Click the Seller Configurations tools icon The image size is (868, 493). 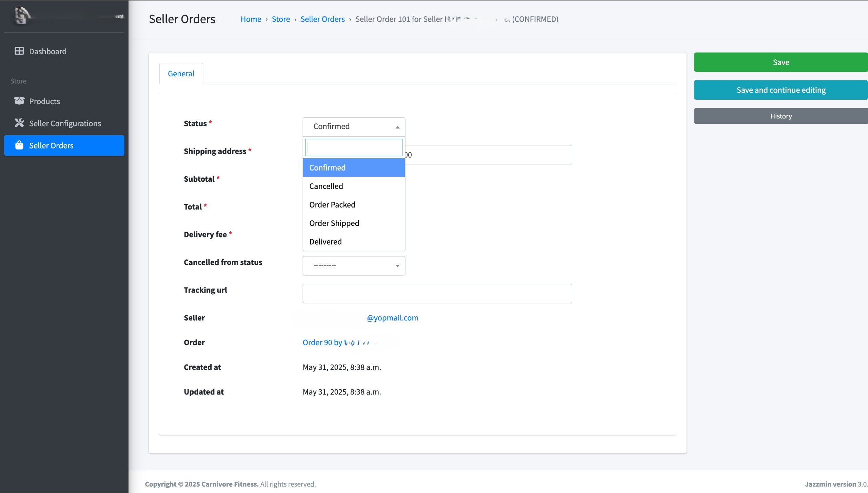(19, 123)
